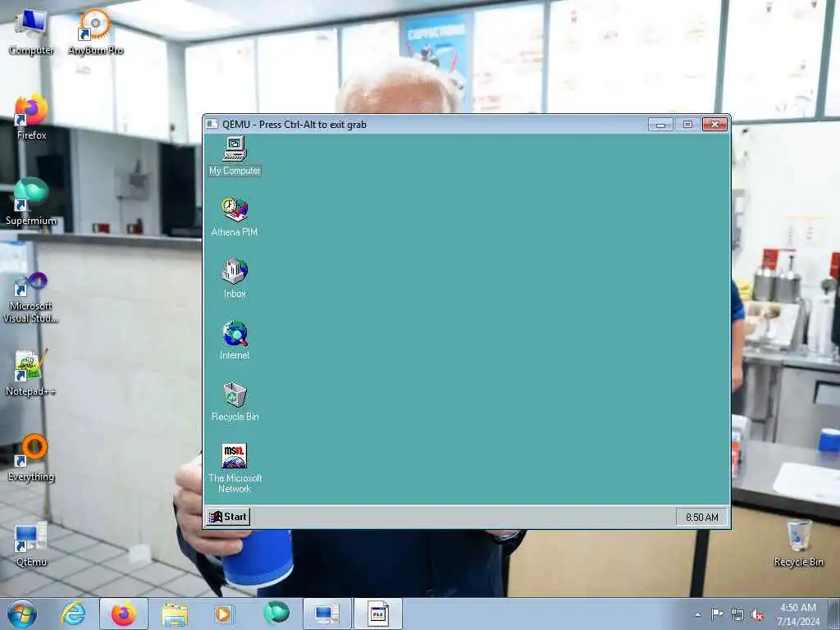Viewport: 840px width, 630px height.
Task: Switch to QtEmu taskbar button
Action: 326,614
